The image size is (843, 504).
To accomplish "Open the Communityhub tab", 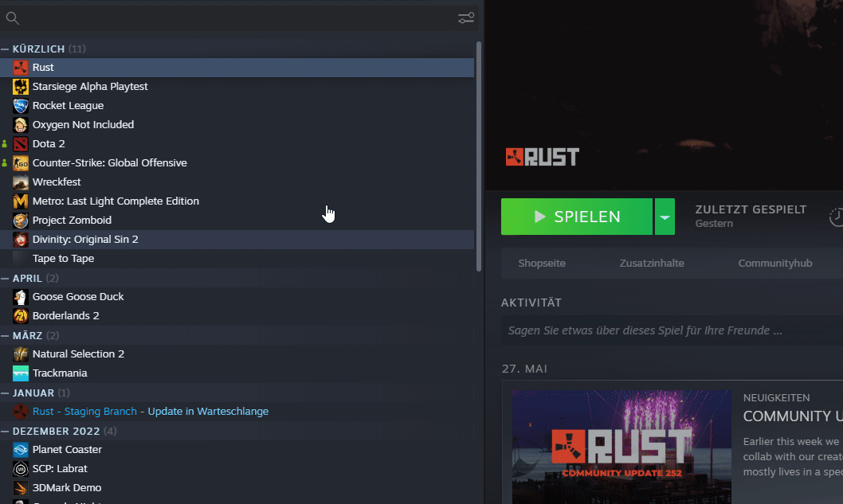I will pos(774,264).
